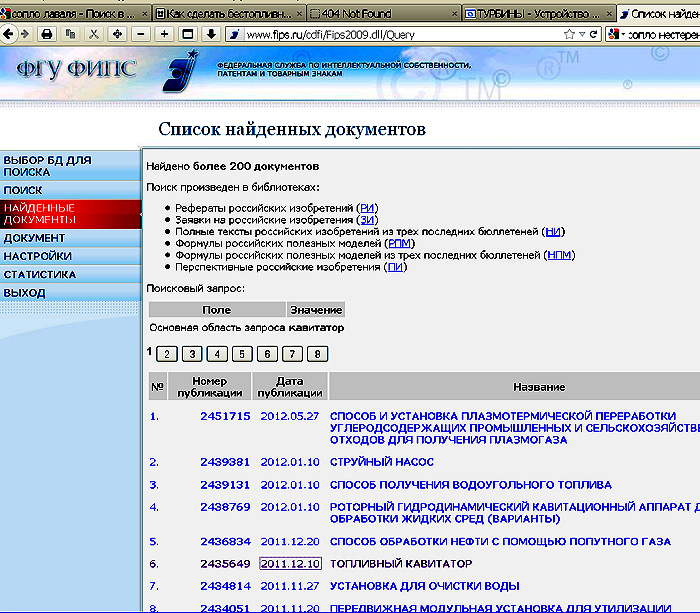Screen dimensions: 700x613
Task: Open 'ТОПЛИВНЫЙ КАВИТАТОР' document title
Action: pos(401,564)
